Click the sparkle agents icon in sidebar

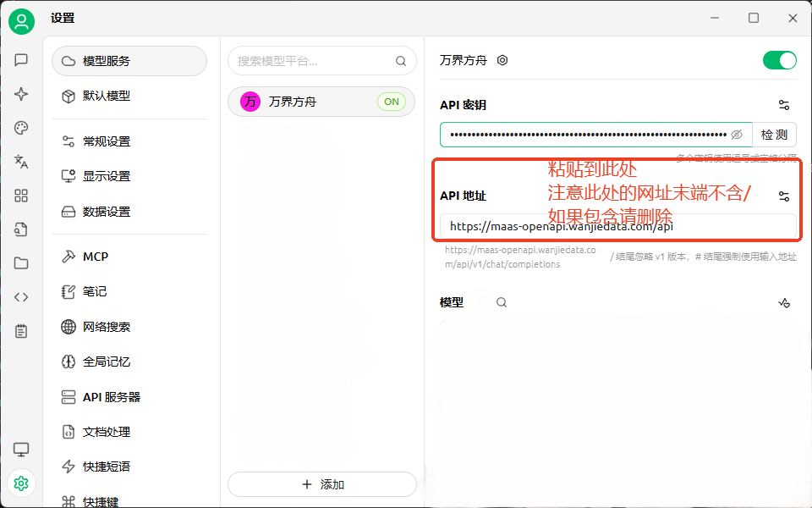click(x=21, y=94)
